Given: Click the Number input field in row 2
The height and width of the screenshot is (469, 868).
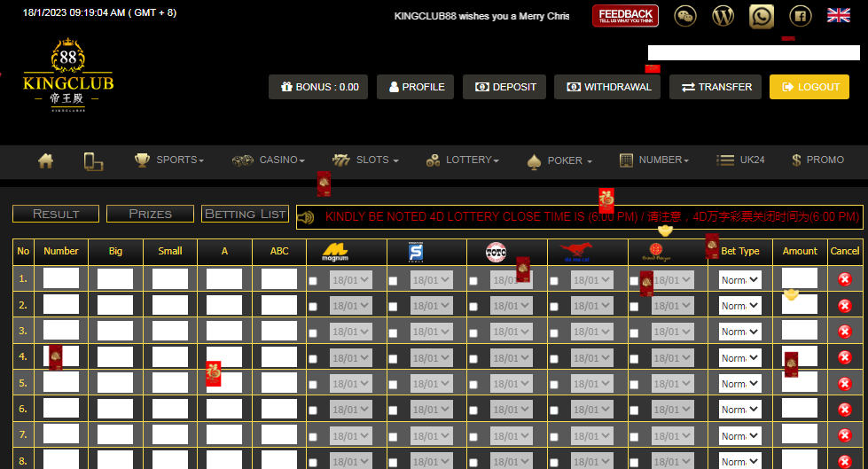Looking at the screenshot, I should (x=61, y=305).
